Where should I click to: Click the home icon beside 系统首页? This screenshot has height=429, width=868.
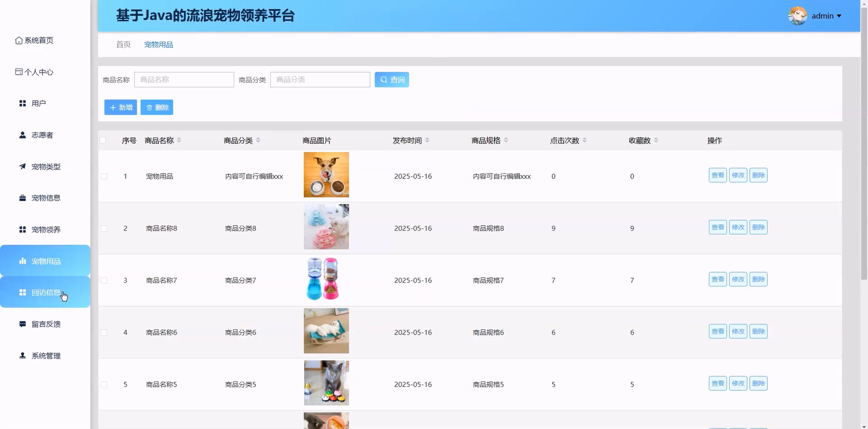coord(19,41)
